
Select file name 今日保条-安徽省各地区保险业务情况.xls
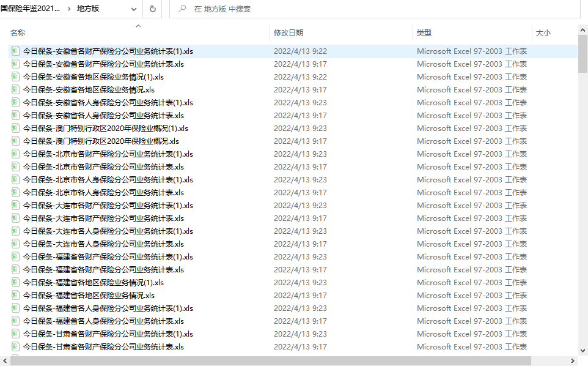(89, 90)
